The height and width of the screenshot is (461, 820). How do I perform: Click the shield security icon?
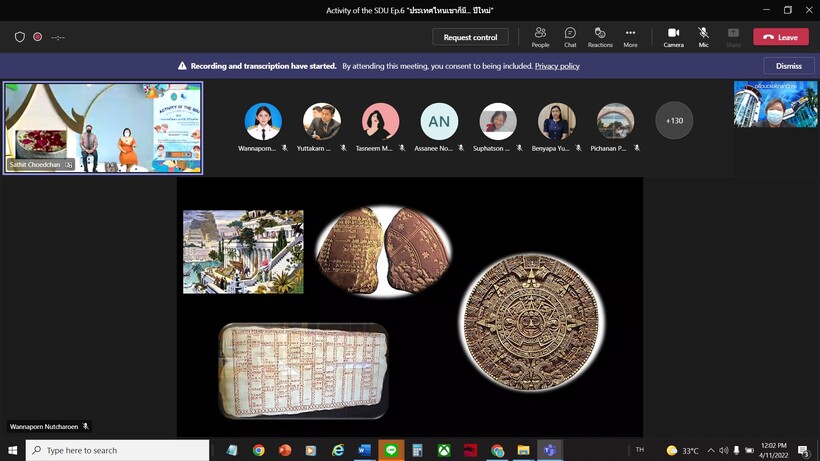(x=20, y=37)
